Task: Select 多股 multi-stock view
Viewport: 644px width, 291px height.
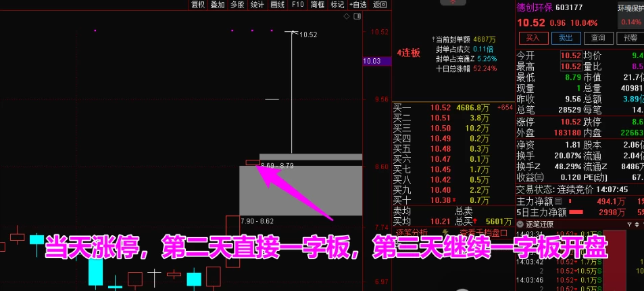Action: click(x=237, y=5)
